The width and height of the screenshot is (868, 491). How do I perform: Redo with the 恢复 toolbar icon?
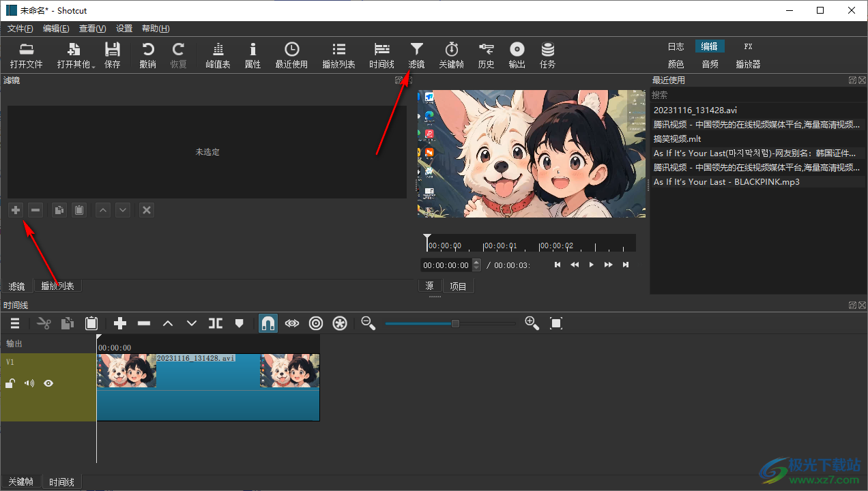(x=178, y=55)
